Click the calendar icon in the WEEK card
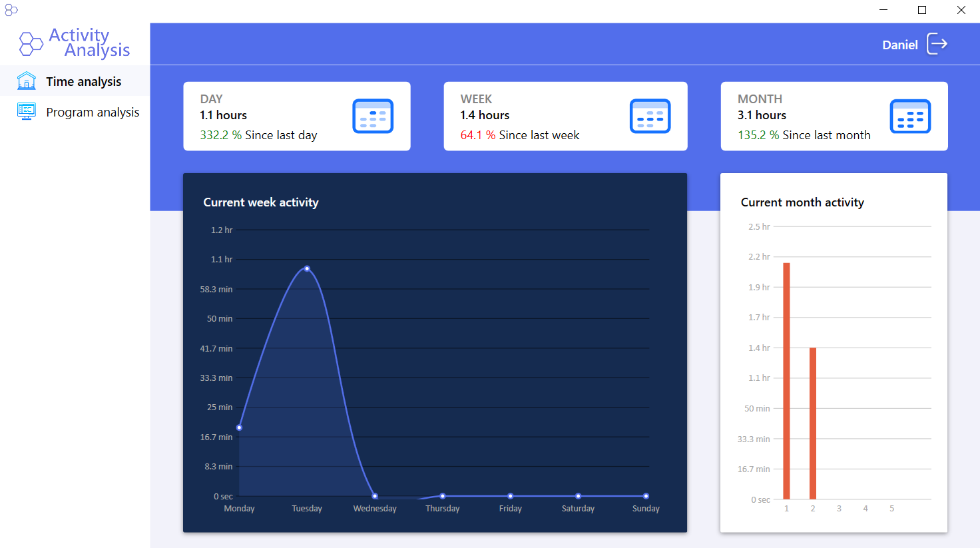 [650, 116]
